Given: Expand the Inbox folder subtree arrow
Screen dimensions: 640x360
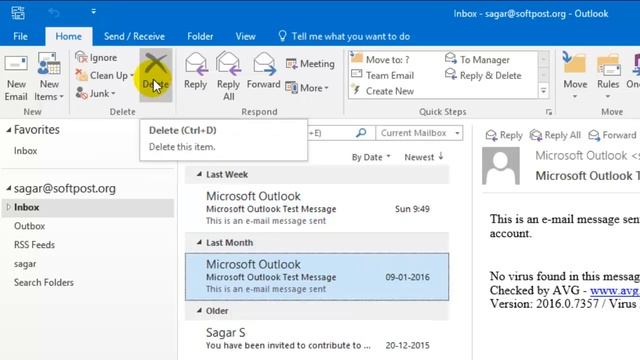Looking at the screenshot, I should click(8, 207).
